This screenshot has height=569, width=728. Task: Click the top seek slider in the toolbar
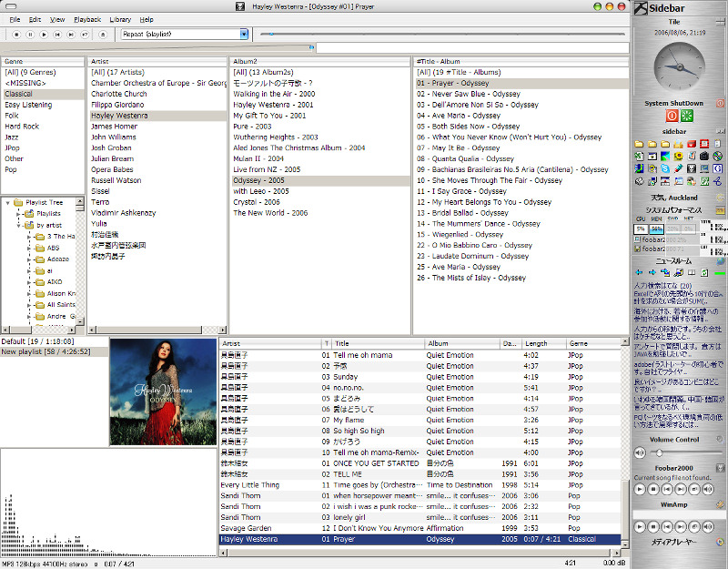(x=442, y=34)
